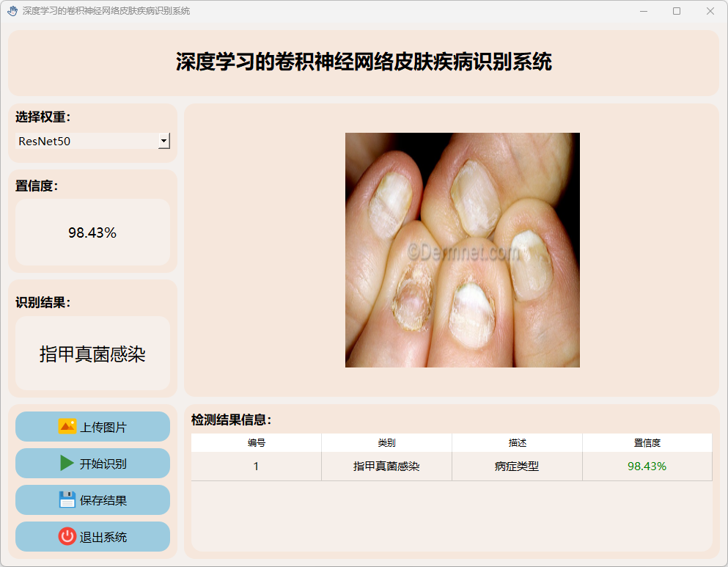Select the 病症类型 description cell
Image resolution: width=728 pixels, height=567 pixels.
(517, 467)
